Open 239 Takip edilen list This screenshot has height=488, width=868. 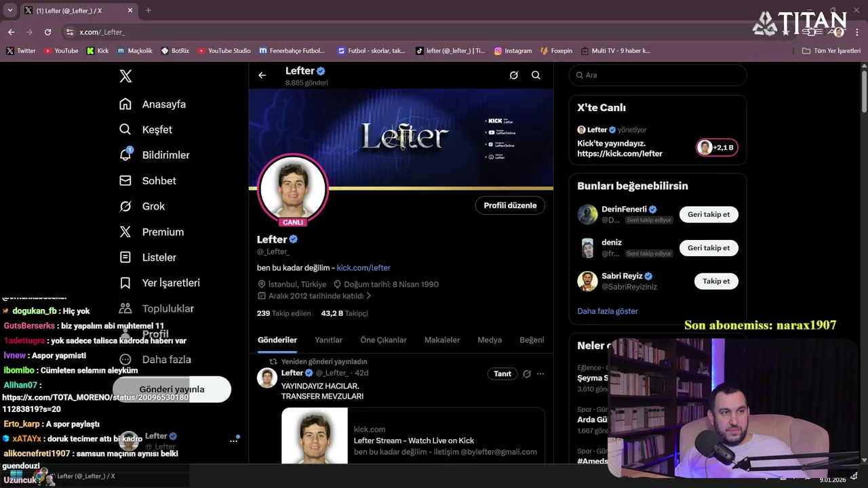(283, 313)
